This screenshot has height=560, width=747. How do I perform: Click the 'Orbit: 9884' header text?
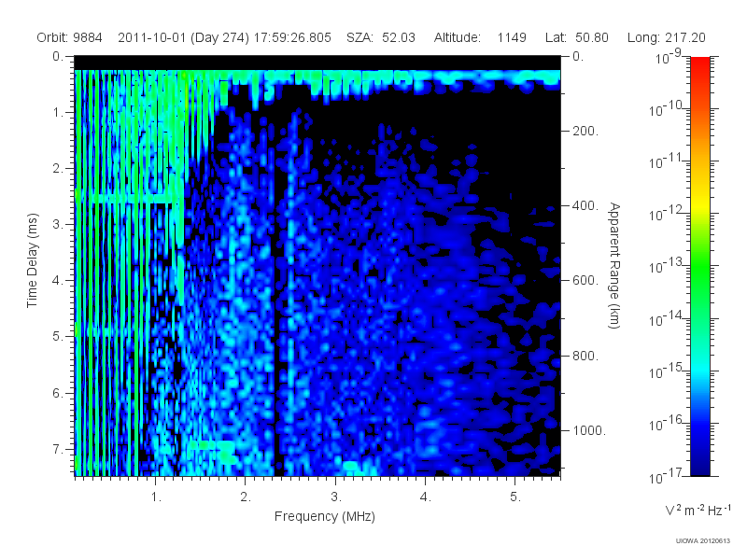pyautogui.click(x=69, y=37)
